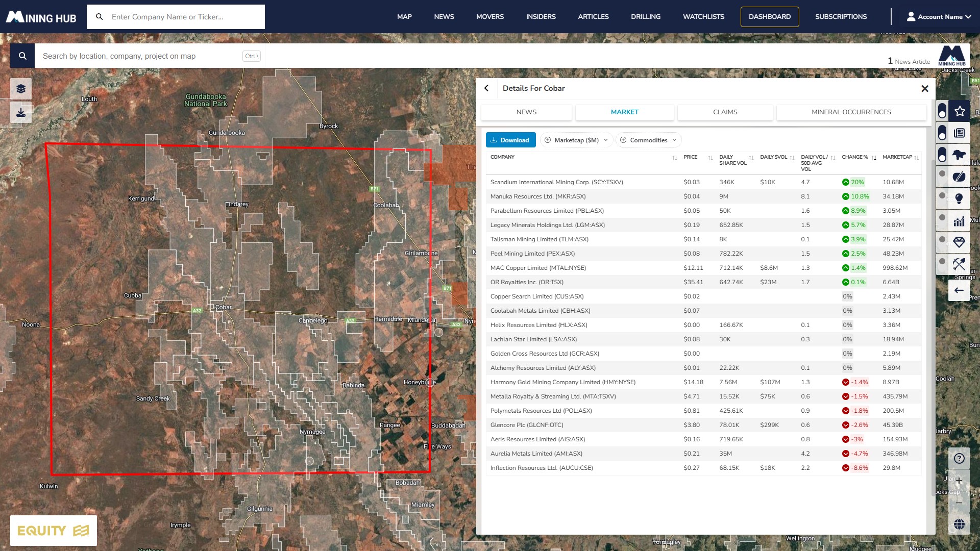Image resolution: width=980 pixels, height=551 pixels.
Task: Click the pickaxe and shovel mining icon
Action: click(960, 264)
